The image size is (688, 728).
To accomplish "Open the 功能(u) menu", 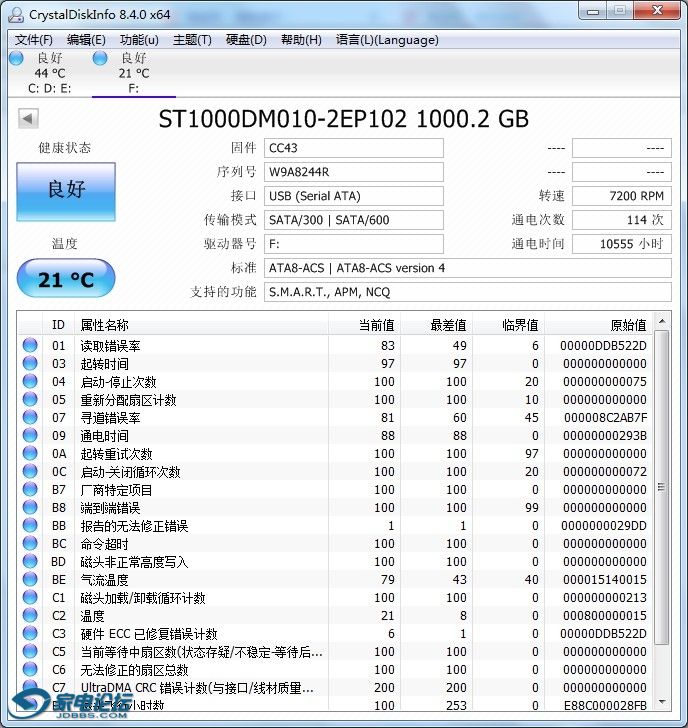I will point(139,40).
